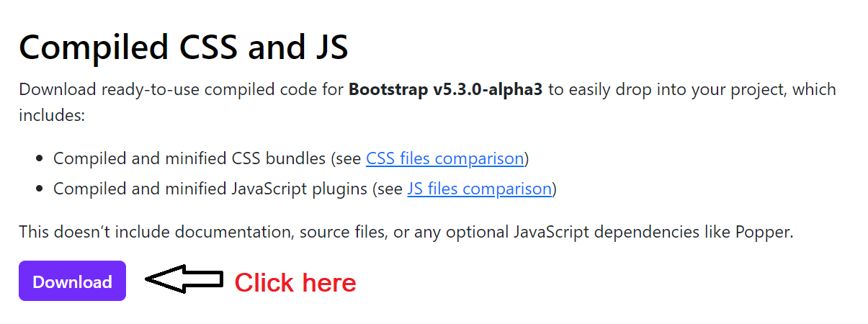Click the bold "Bootstrap v5.3.0-alpha3" text
Screen dimensions: 868x324
point(445,90)
